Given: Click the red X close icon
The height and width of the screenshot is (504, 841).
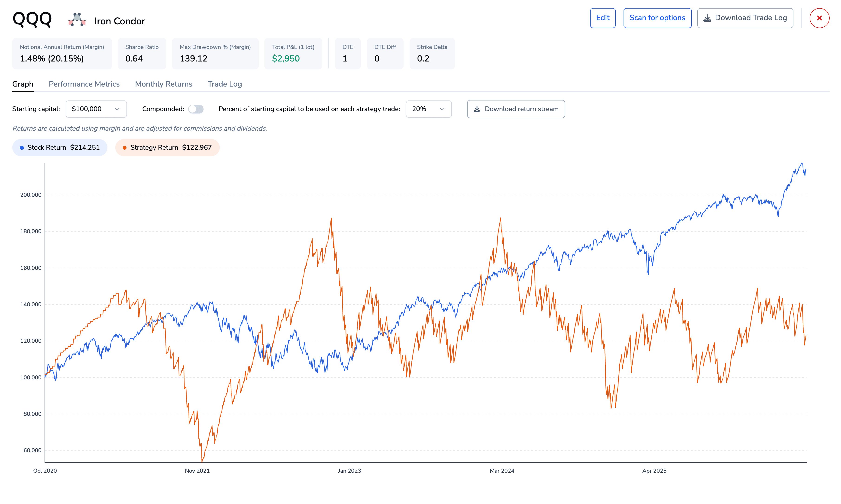Looking at the screenshot, I should 819,18.
